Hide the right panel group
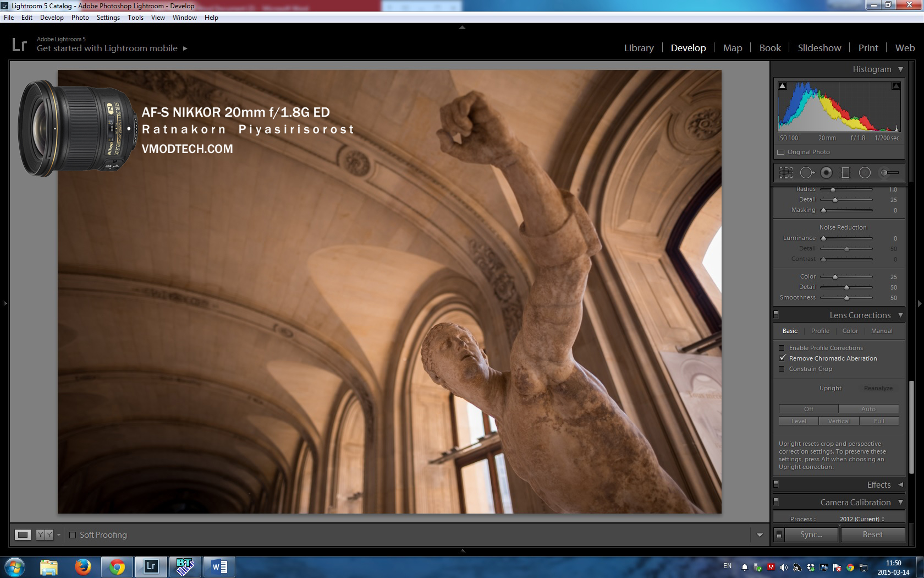The height and width of the screenshot is (578, 924). click(x=919, y=303)
